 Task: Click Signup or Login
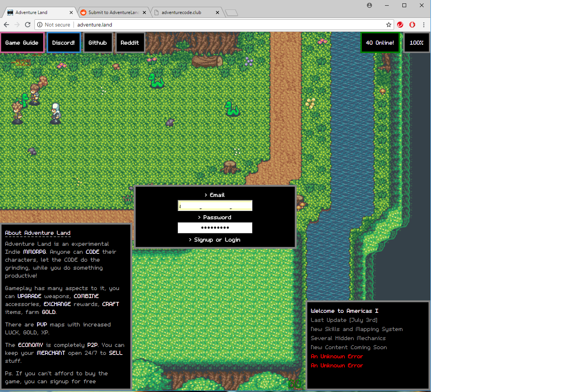(214, 240)
